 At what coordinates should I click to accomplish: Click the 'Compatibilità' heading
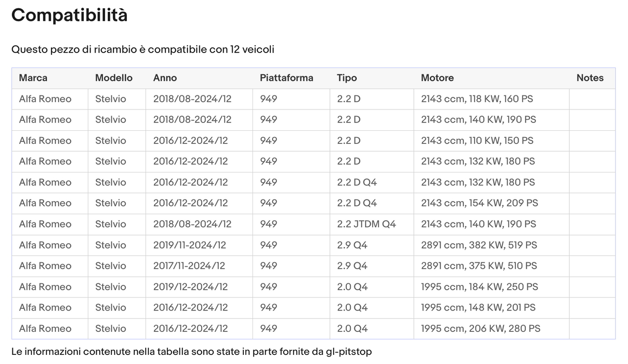(x=70, y=16)
